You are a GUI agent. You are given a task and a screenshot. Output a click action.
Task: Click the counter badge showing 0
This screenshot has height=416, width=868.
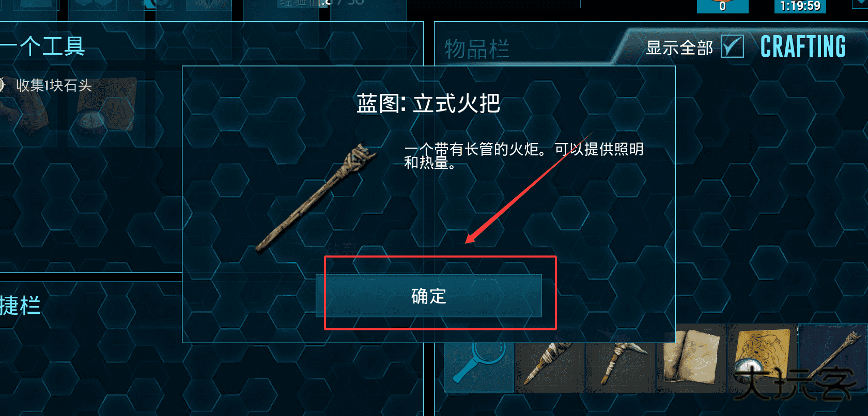(x=722, y=6)
